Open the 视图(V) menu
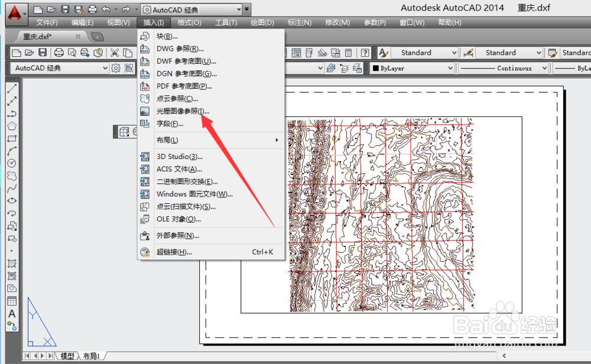Viewport: 591px width, 364px height. point(118,22)
